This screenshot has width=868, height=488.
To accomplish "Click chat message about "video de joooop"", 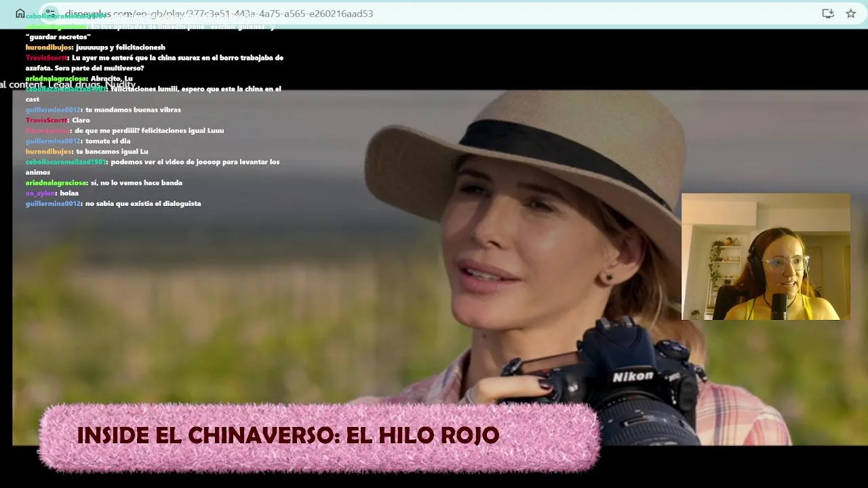I will click(153, 167).
